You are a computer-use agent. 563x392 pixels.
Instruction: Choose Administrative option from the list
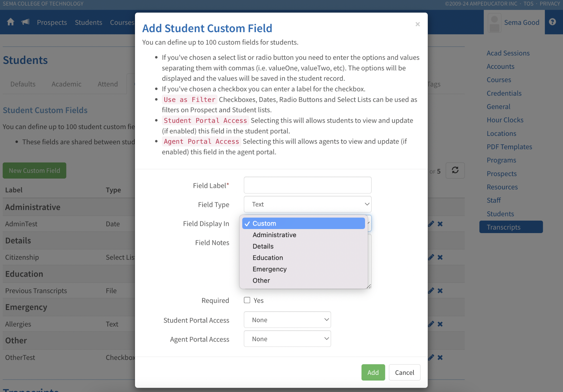(274, 235)
